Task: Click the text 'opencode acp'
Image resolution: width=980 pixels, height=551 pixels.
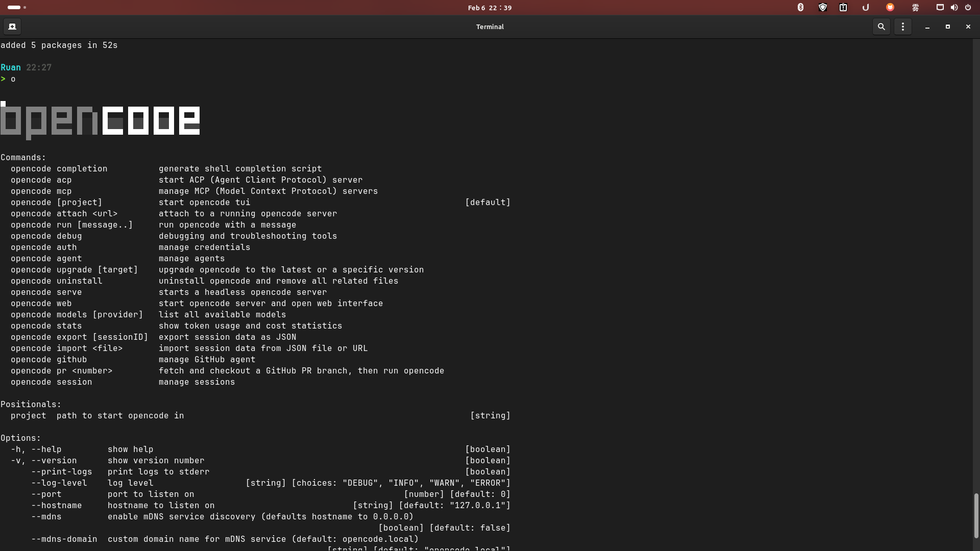Action: [41, 180]
